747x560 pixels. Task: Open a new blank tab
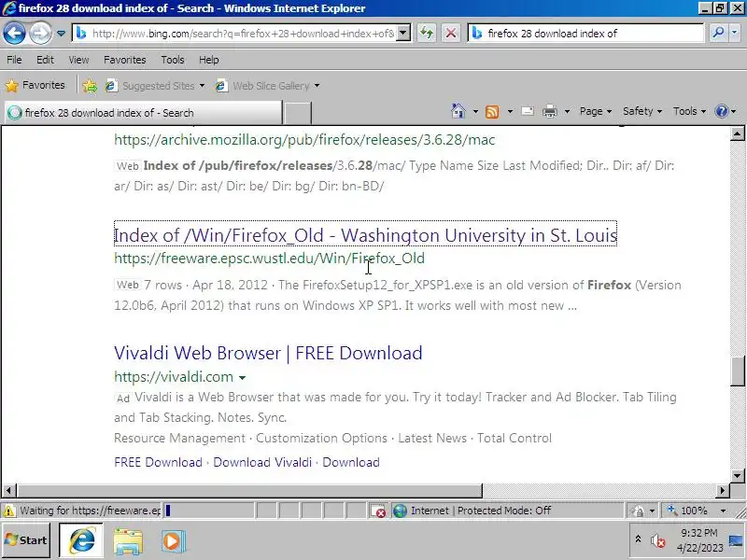click(x=297, y=113)
